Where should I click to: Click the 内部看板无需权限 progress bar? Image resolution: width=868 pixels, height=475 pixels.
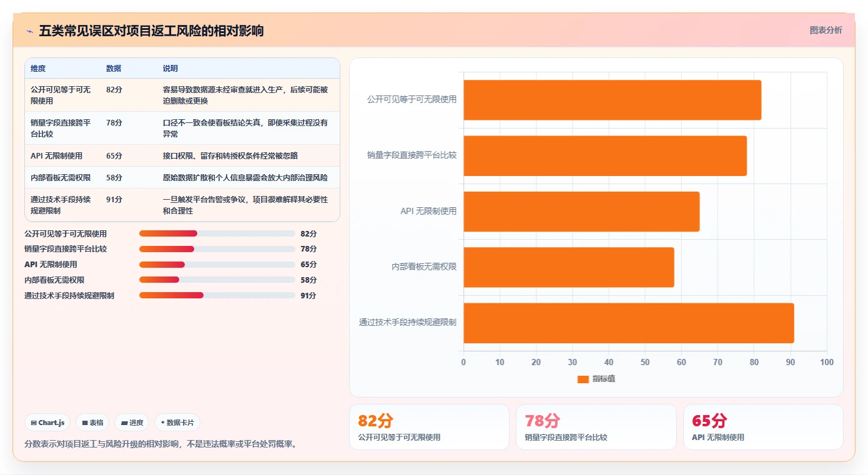217,280
